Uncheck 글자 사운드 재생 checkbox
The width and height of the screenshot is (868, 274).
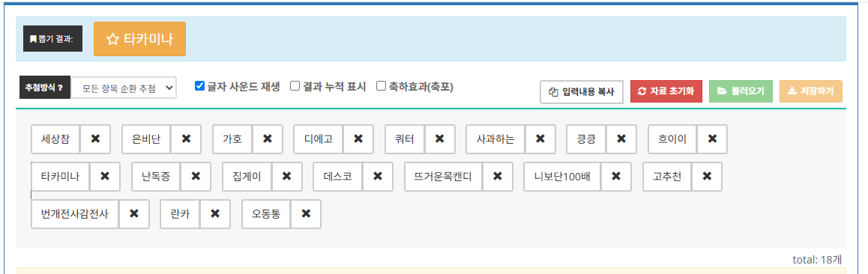(x=200, y=86)
